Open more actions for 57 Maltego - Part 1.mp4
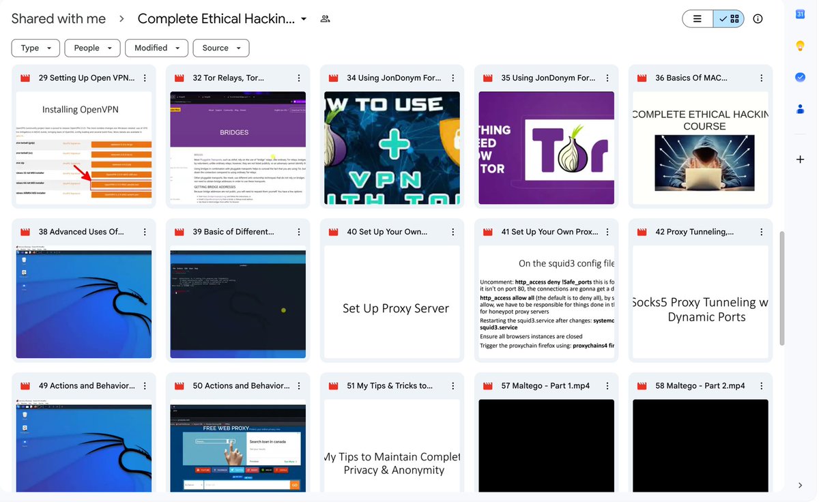819x504 pixels. (607, 386)
